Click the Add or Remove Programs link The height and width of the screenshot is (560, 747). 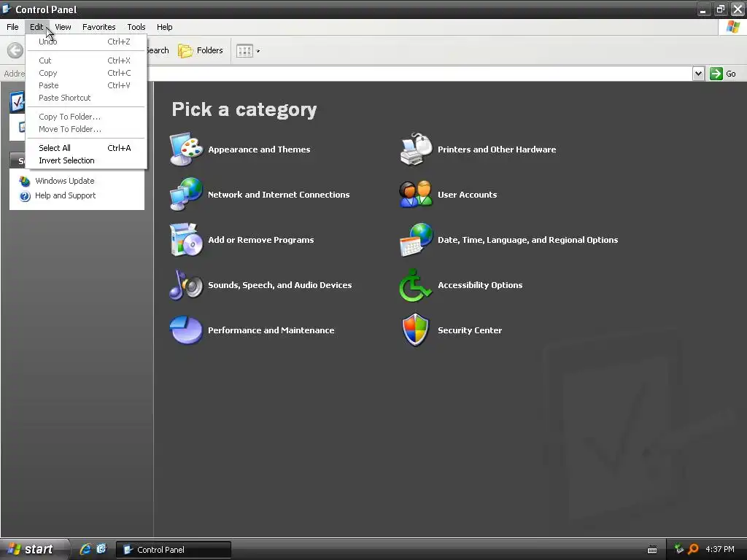click(261, 240)
